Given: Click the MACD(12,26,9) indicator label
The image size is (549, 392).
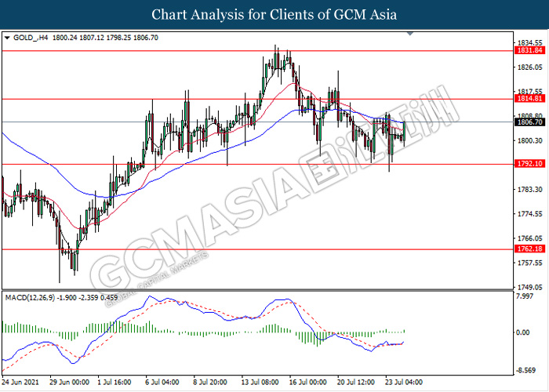Looking at the screenshot, I should [30, 297].
